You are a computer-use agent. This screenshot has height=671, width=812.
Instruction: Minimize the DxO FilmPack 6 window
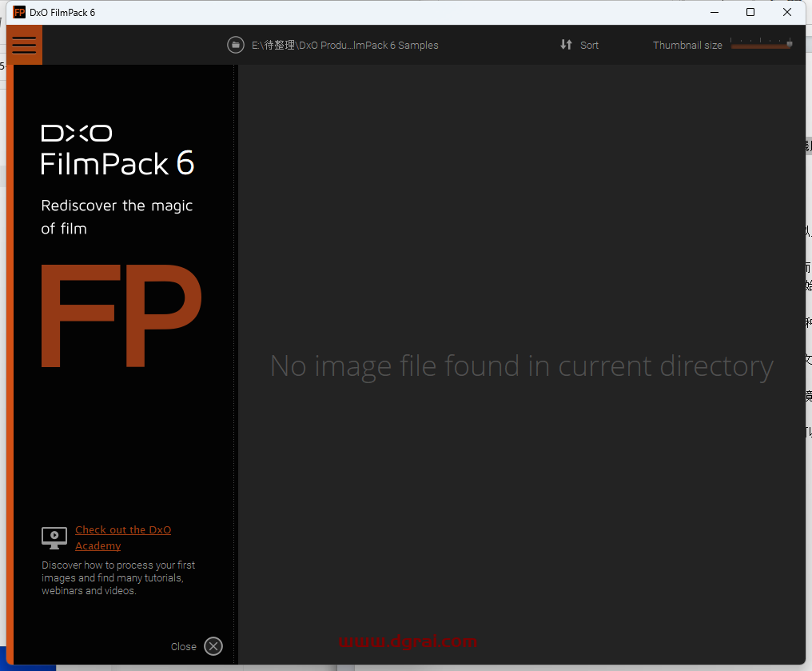click(714, 13)
